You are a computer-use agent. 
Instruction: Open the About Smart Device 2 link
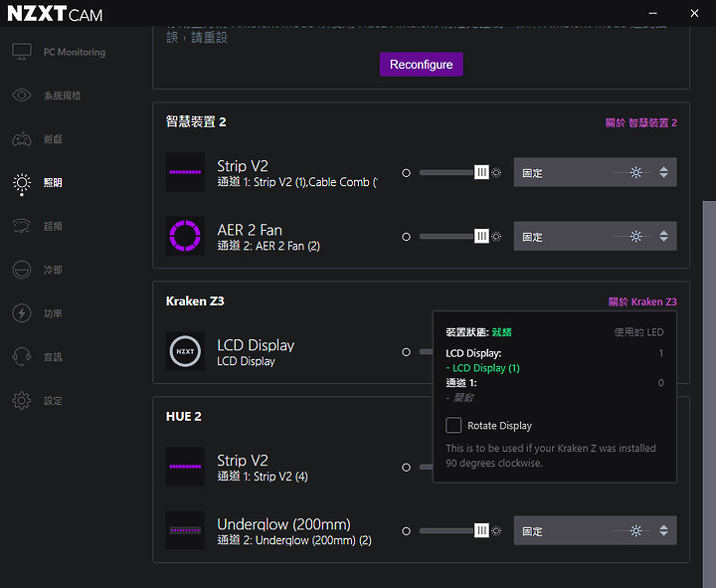point(640,122)
